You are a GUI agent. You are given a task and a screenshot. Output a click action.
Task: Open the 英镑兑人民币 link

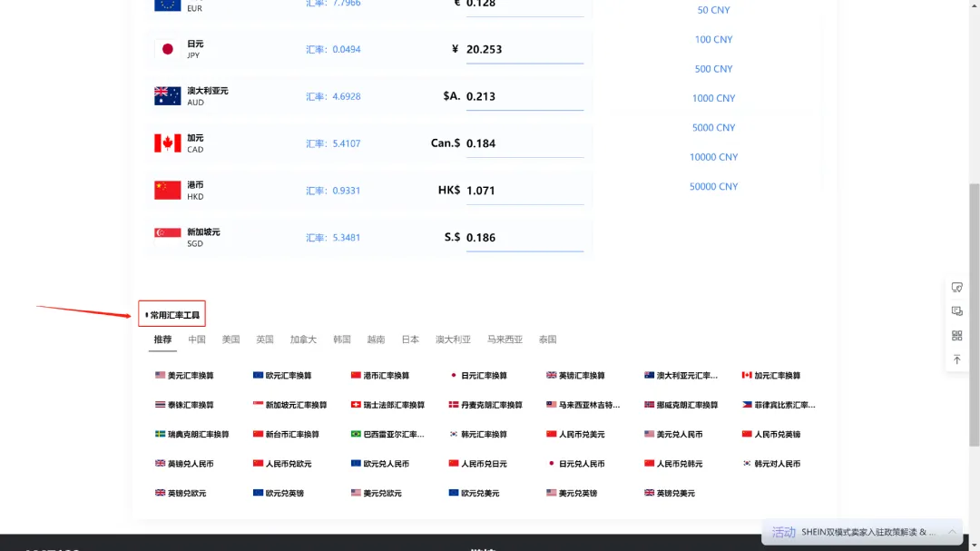(x=184, y=464)
